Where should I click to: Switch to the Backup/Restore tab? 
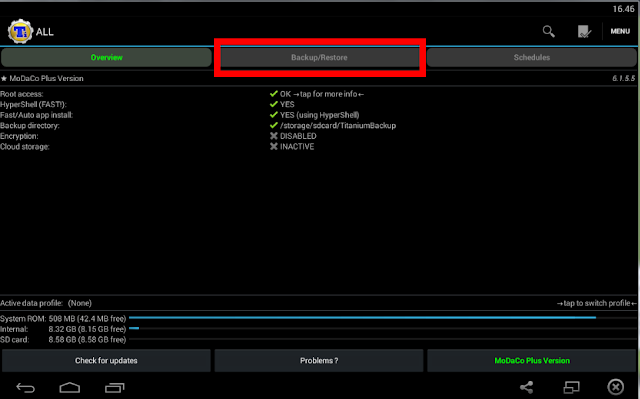[319, 58]
